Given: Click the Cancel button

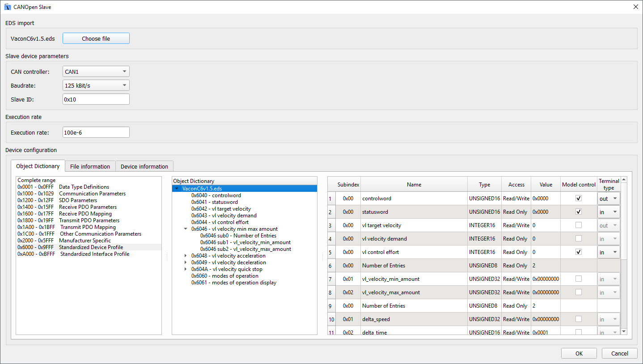Looking at the screenshot, I should (619, 353).
